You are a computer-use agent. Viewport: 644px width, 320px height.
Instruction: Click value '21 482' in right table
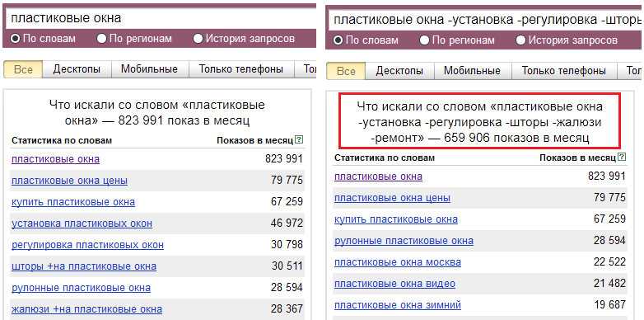click(609, 284)
